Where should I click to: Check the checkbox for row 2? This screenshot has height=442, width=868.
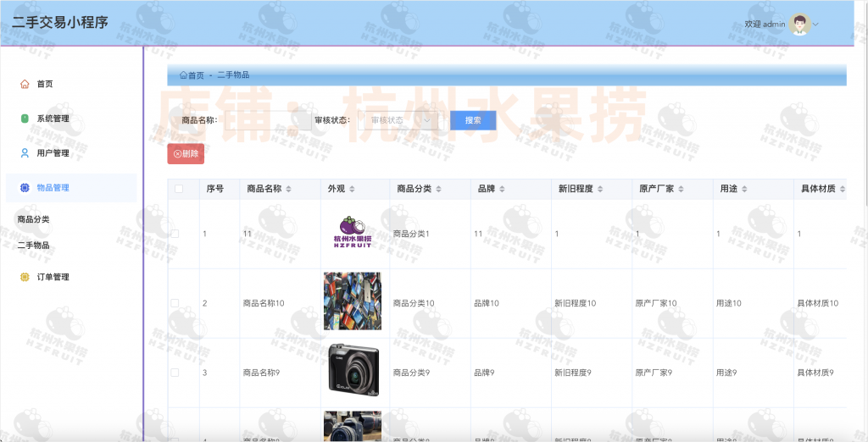click(175, 303)
